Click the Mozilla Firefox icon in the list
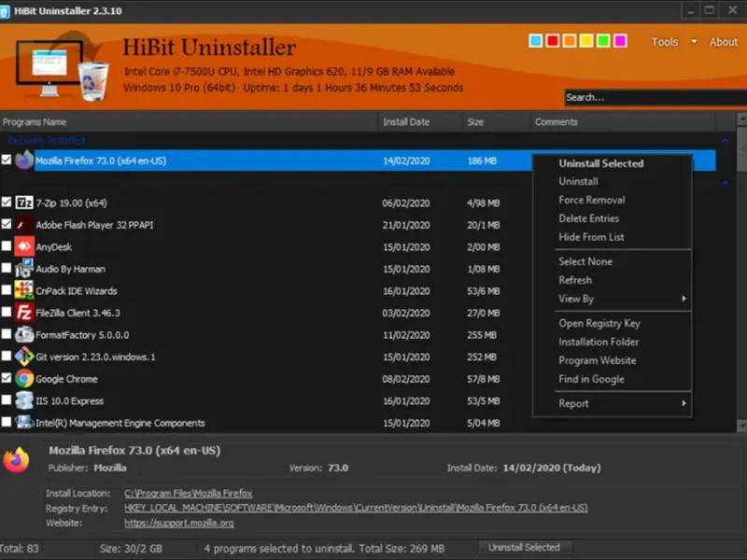 tap(24, 160)
